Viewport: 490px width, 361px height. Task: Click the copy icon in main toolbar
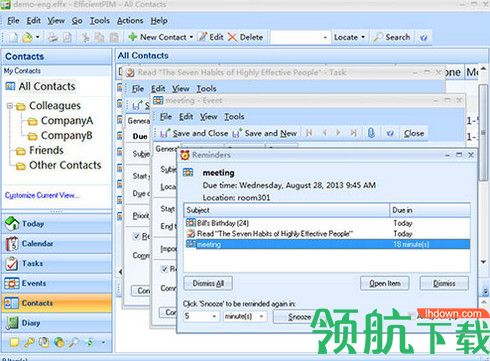tap(99, 37)
